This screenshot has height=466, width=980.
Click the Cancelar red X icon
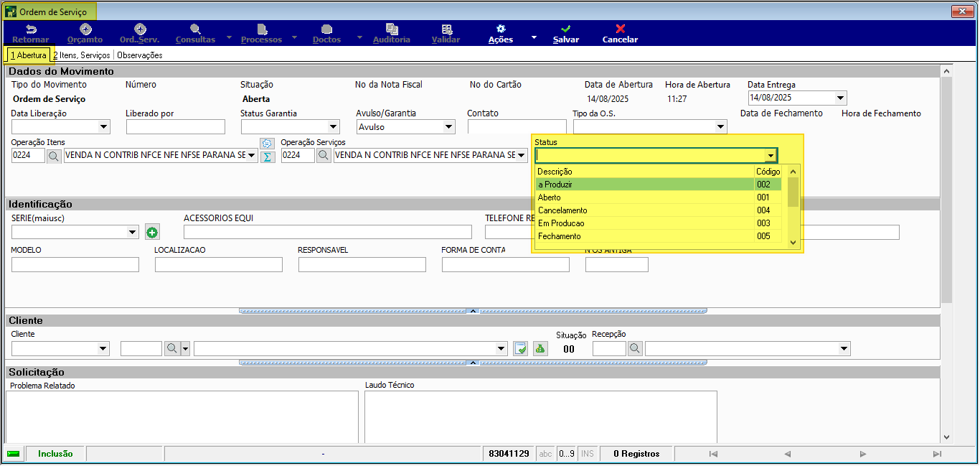pos(621,29)
